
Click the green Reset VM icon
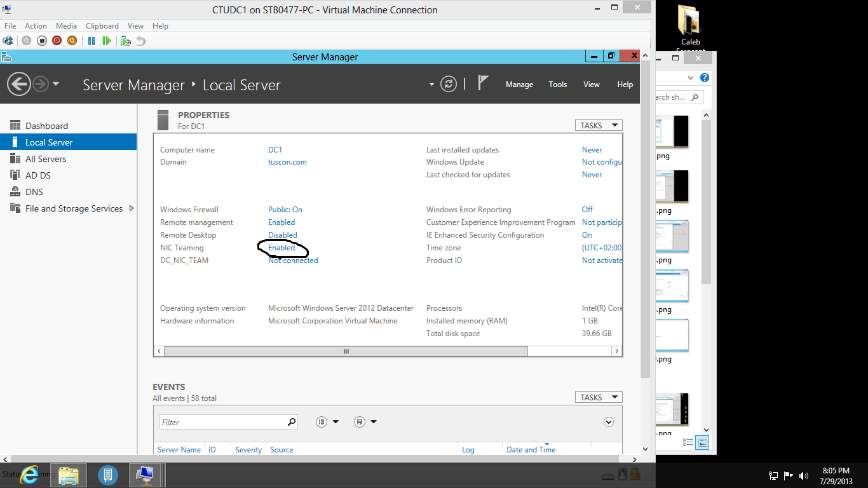coord(107,41)
